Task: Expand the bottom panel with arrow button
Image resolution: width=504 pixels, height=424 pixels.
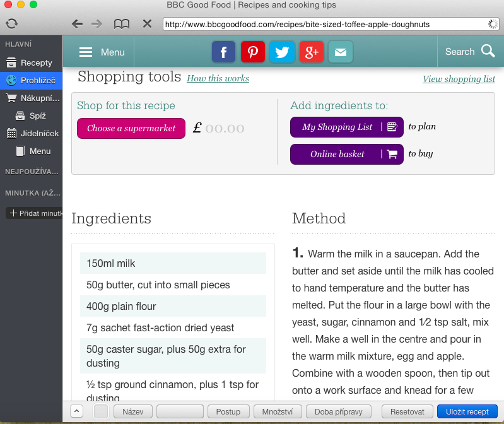Action: click(76, 411)
